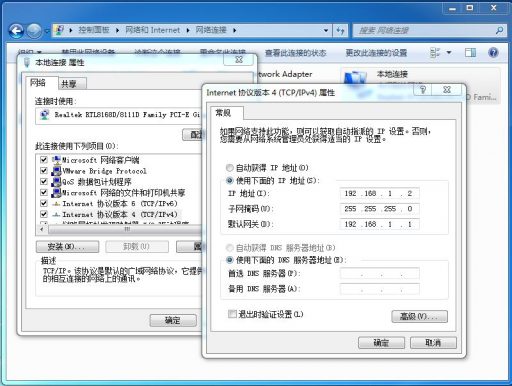Screen dimensions: 512x386
Task: Click the Forward navigation arrow button
Action: click(x=34, y=31)
